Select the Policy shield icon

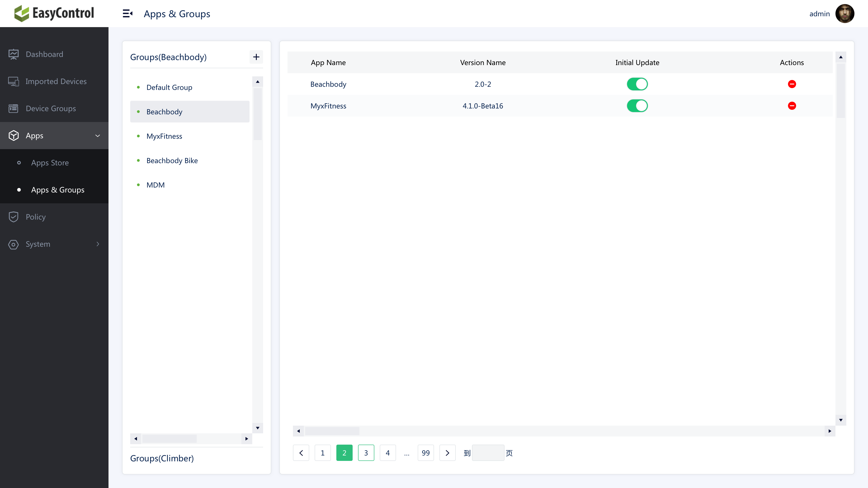tap(14, 217)
